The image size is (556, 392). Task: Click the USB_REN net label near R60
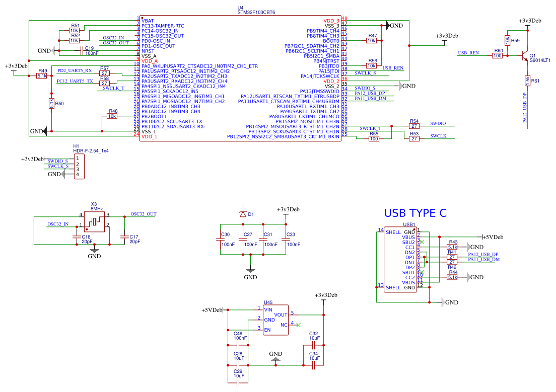468,53
